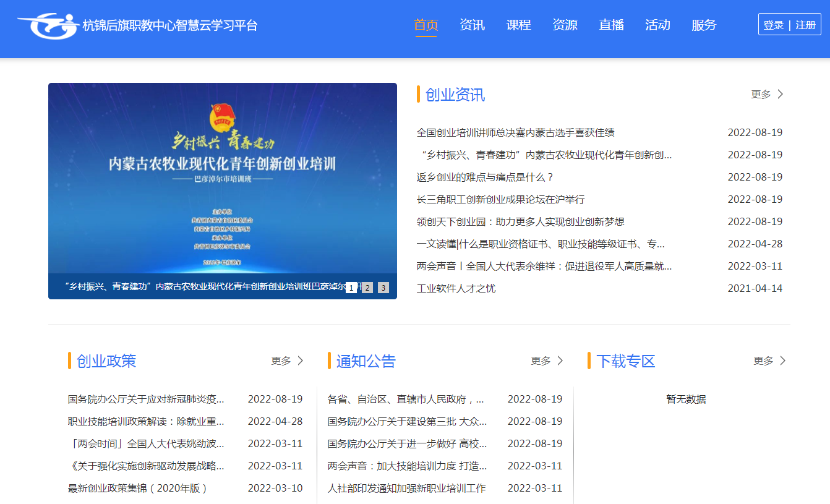Switch carousel to slide 3

(x=383, y=288)
